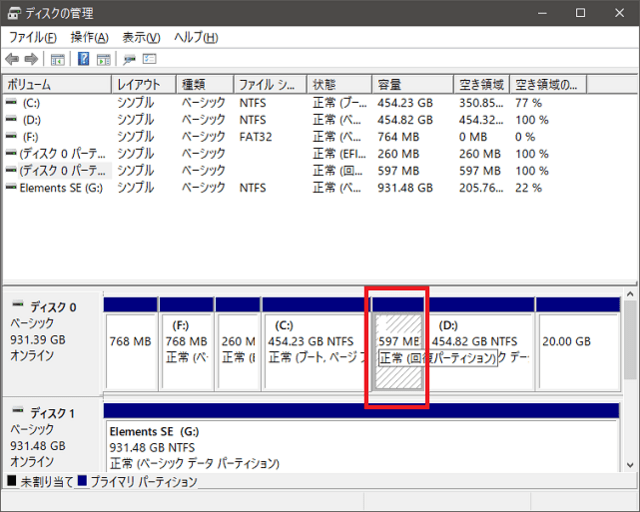The image size is (640, 512).
Task: Select the ディスク 1 disk label
Action: [52, 413]
